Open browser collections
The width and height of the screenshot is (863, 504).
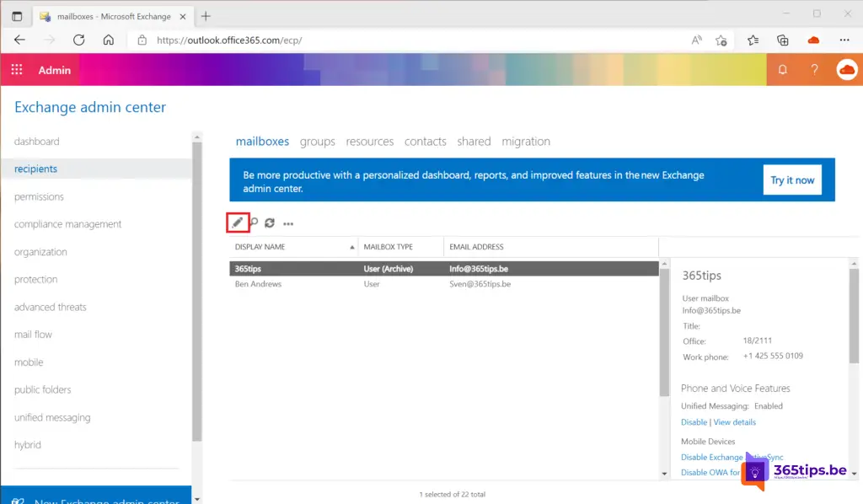click(782, 40)
